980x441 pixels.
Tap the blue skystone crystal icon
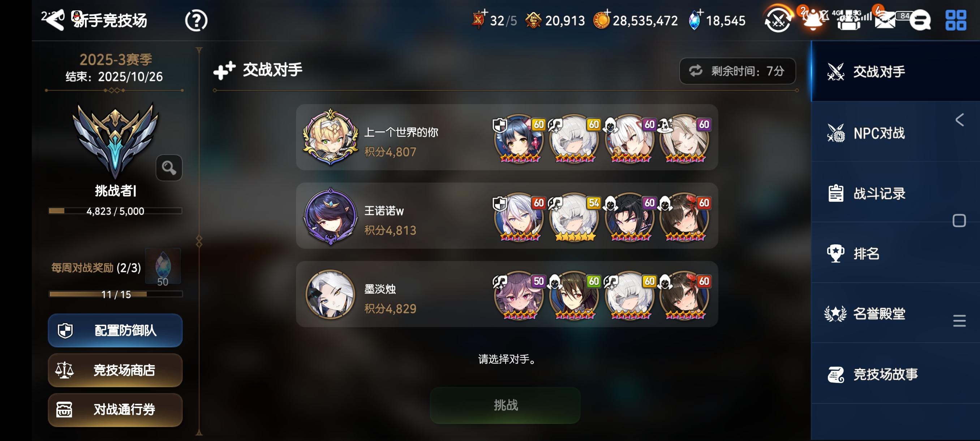(694, 21)
